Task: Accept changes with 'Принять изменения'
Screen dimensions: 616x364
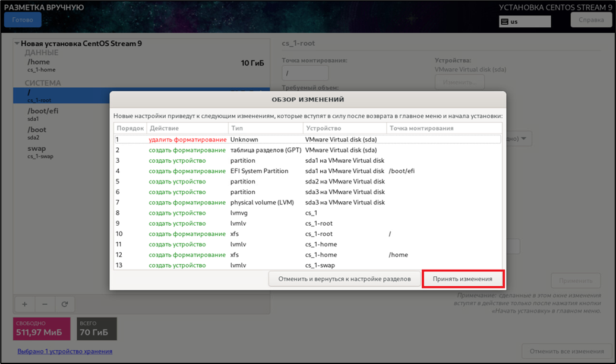Action: tap(462, 279)
